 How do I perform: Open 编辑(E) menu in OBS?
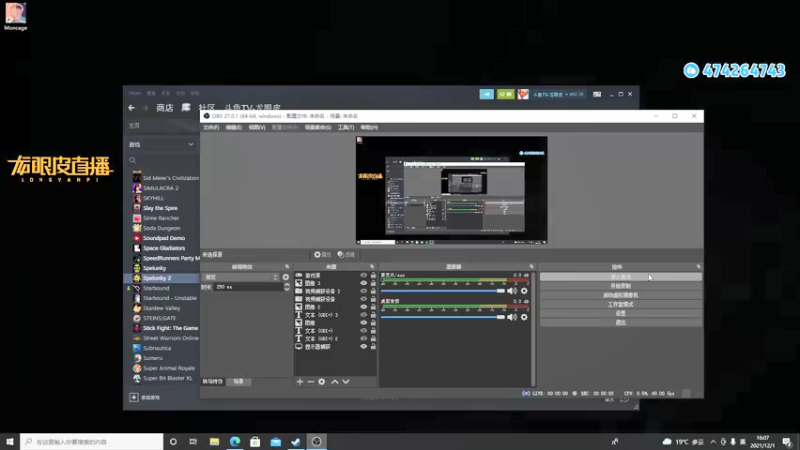coord(234,128)
